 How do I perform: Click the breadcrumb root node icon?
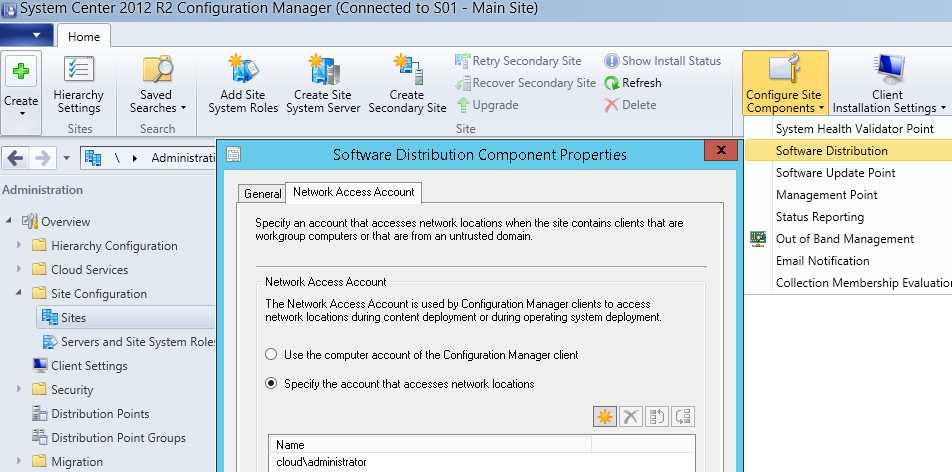(x=93, y=158)
